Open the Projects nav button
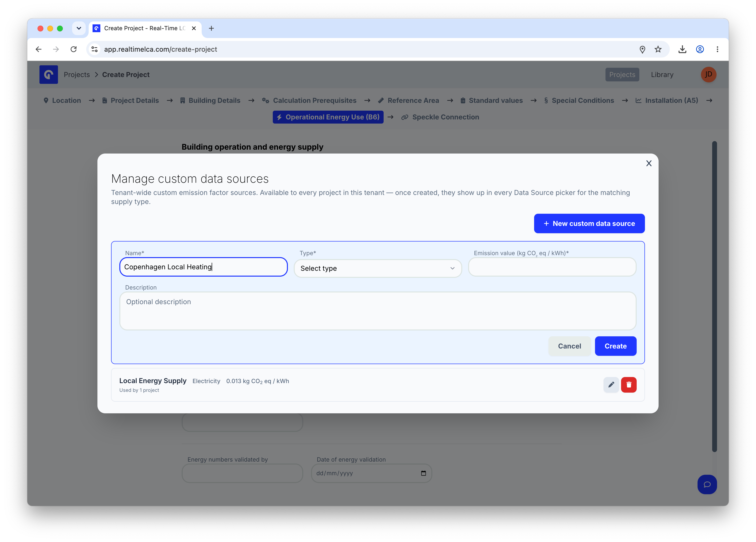756x542 pixels. (622, 74)
